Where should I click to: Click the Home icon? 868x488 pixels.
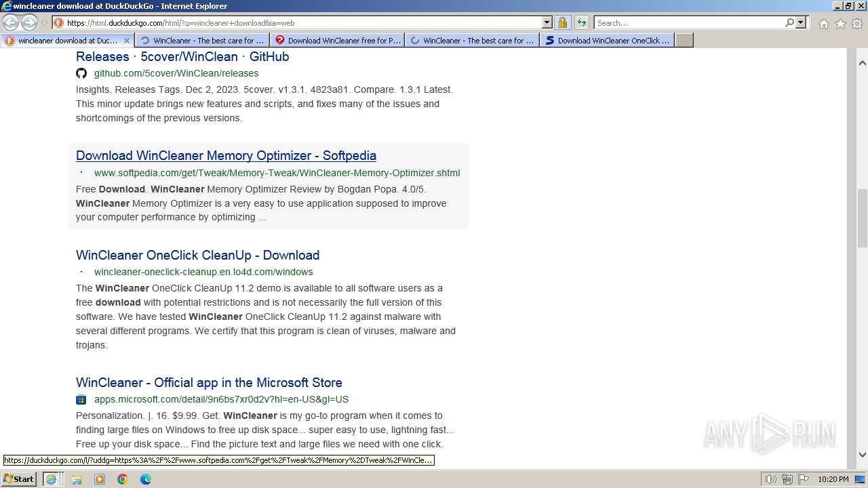point(823,24)
